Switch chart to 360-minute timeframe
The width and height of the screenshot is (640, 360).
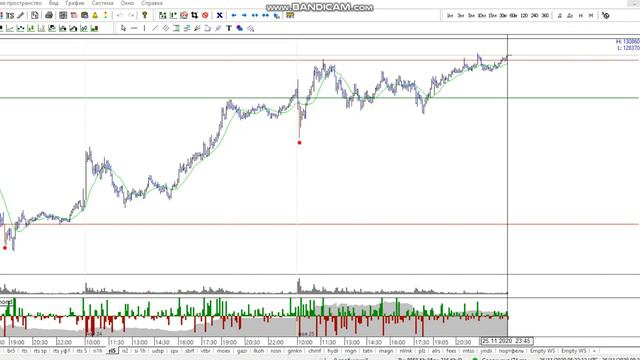[545, 16]
